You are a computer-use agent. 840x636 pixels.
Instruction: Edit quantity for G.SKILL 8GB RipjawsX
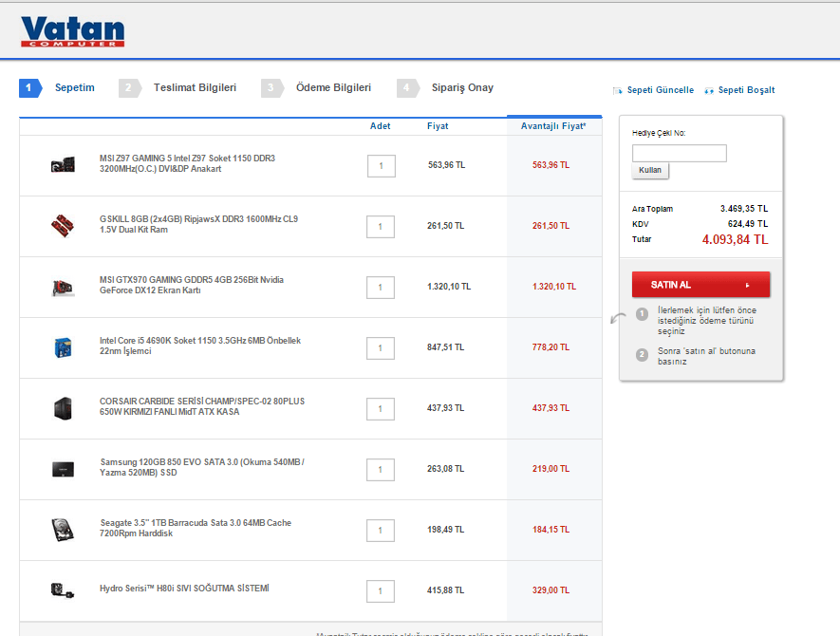(381, 227)
